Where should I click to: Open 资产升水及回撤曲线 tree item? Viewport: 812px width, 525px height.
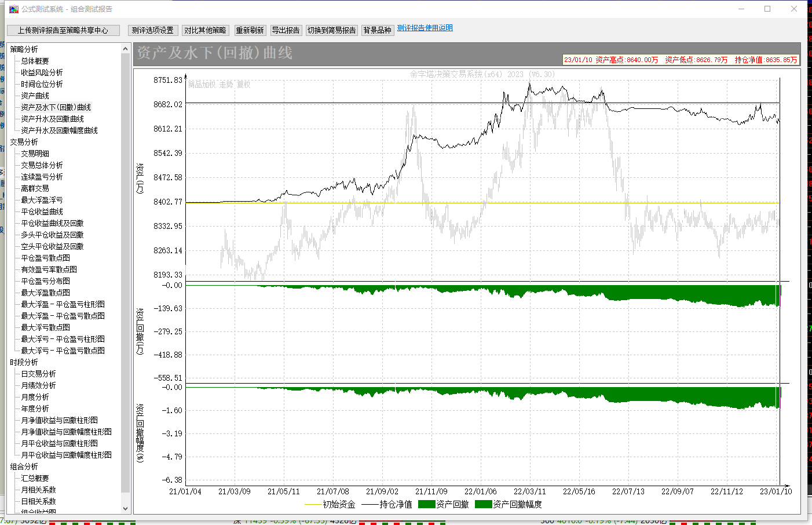pyautogui.click(x=52, y=119)
